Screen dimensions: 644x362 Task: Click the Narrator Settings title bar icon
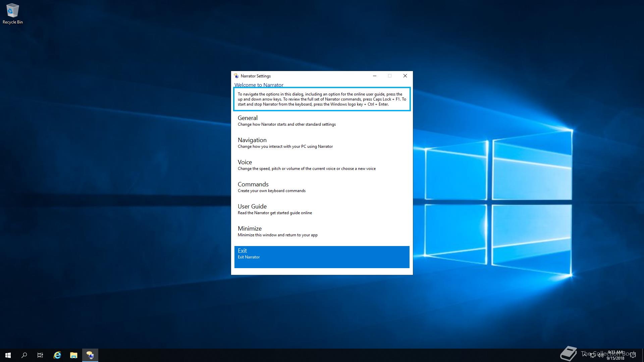pyautogui.click(x=236, y=76)
